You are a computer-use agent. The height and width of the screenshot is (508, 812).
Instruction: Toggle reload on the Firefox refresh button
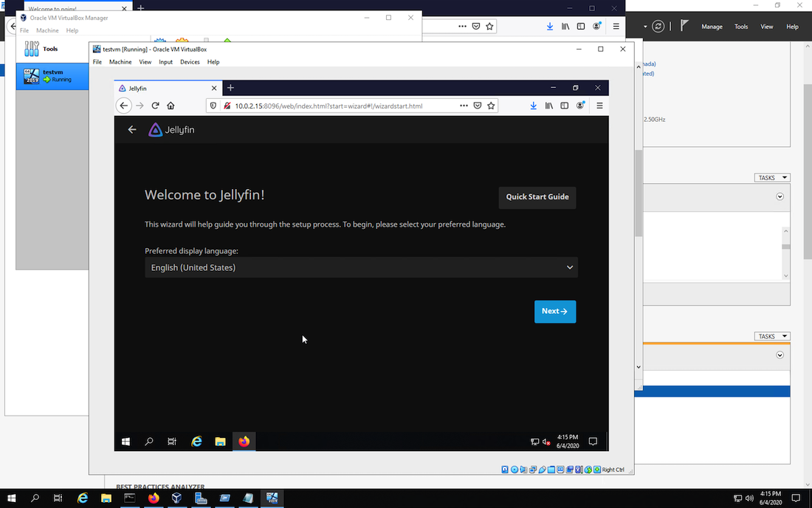coord(155,106)
